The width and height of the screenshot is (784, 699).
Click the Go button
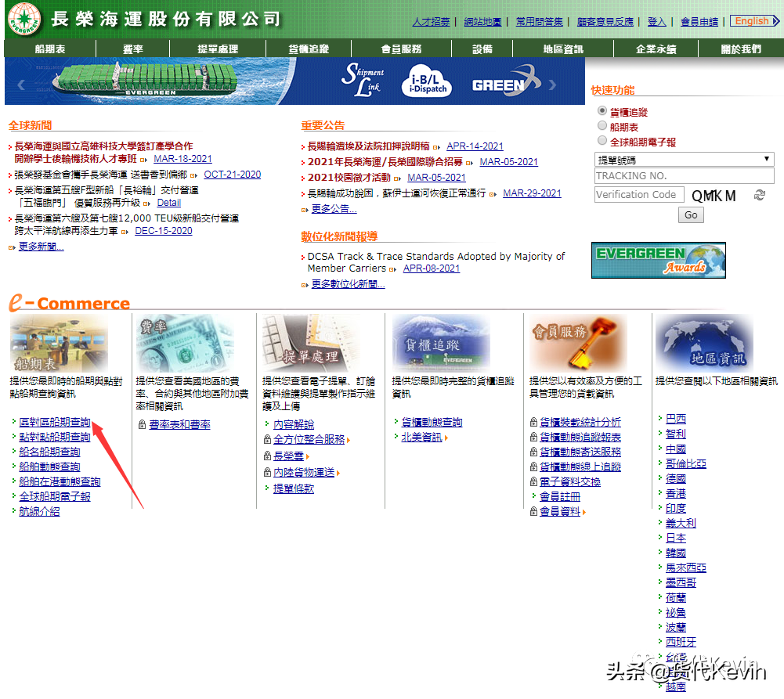point(690,214)
